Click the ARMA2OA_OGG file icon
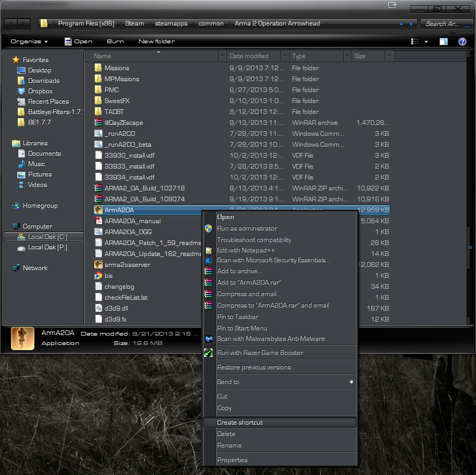Viewport: 476px width, 475px height. [x=98, y=232]
